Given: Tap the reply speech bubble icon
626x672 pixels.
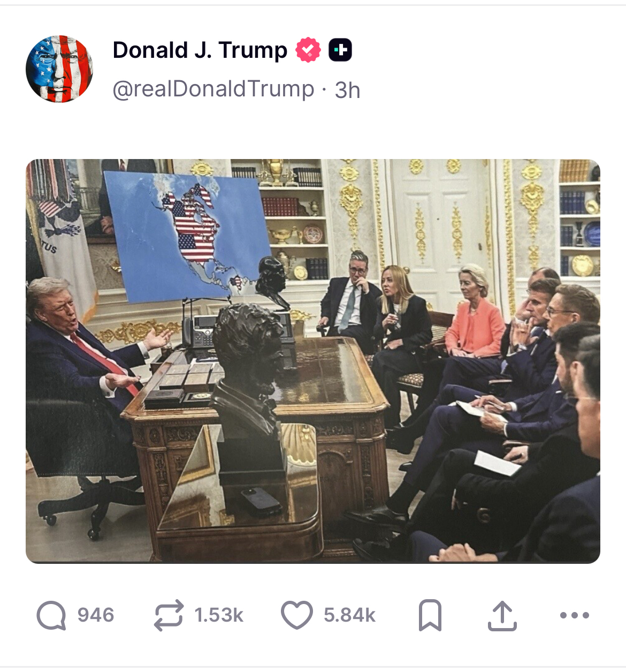Looking at the screenshot, I should tap(51, 615).
